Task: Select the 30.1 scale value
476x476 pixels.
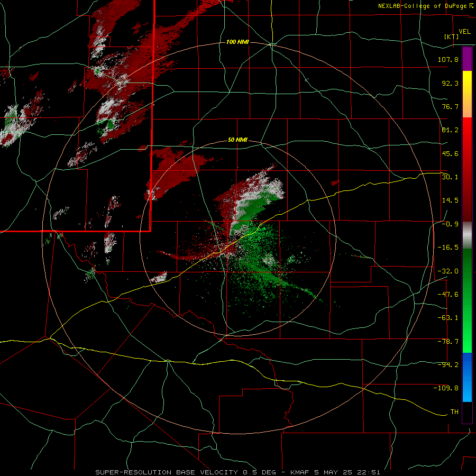Action: (450, 177)
